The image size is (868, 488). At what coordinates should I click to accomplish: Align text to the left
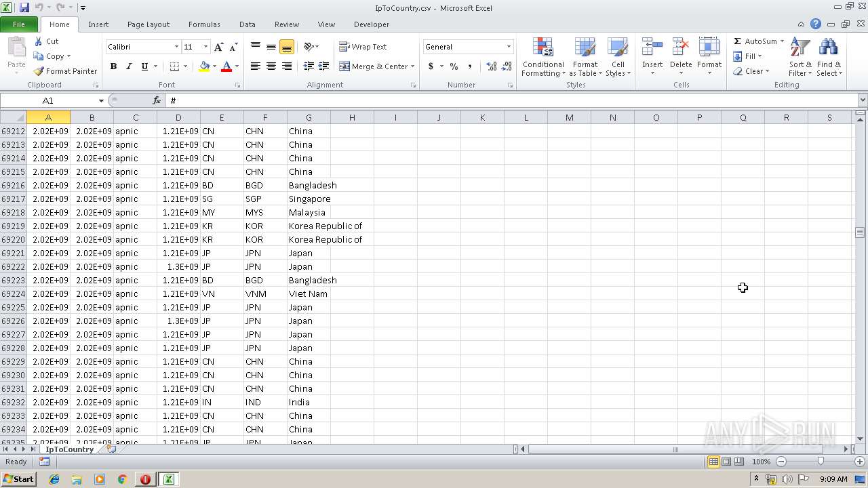[256, 66]
